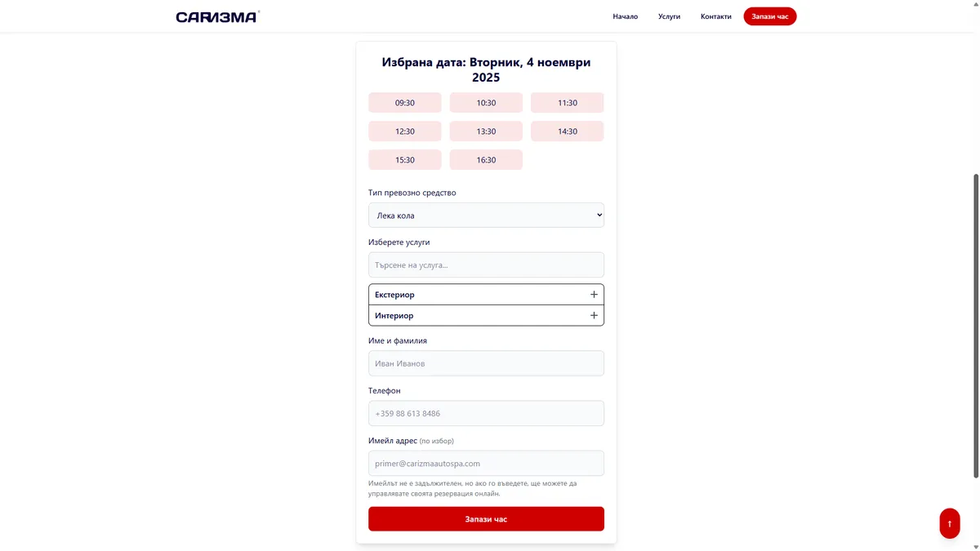Image resolution: width=980 pixels, height=551 pixels.
Task: Expand the Екстериор services section
Action: click(474, 295)
